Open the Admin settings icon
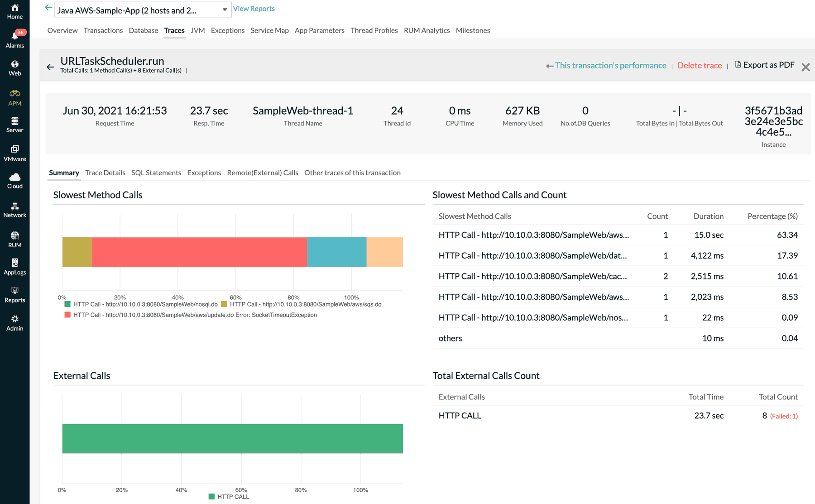Viewport: 815px width, 504px height. pyautogui.click(x=14, y=322)
